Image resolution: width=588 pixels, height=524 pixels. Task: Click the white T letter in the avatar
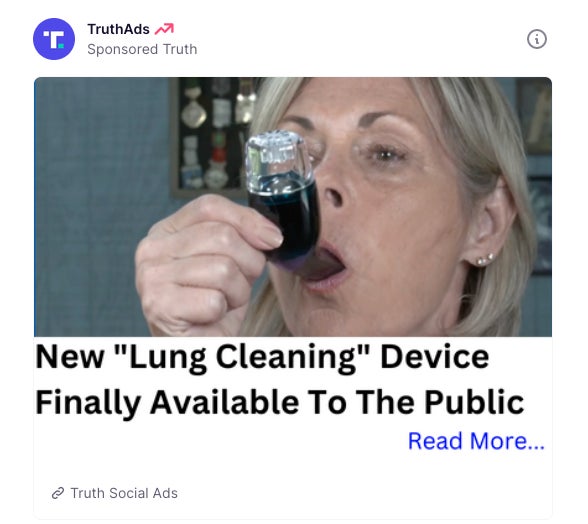tap(54, 39)
